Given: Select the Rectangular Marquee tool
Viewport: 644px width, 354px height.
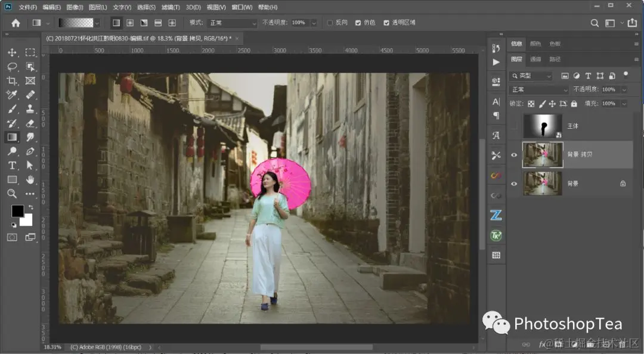Looking at the screenshot, I should [30, 52].
